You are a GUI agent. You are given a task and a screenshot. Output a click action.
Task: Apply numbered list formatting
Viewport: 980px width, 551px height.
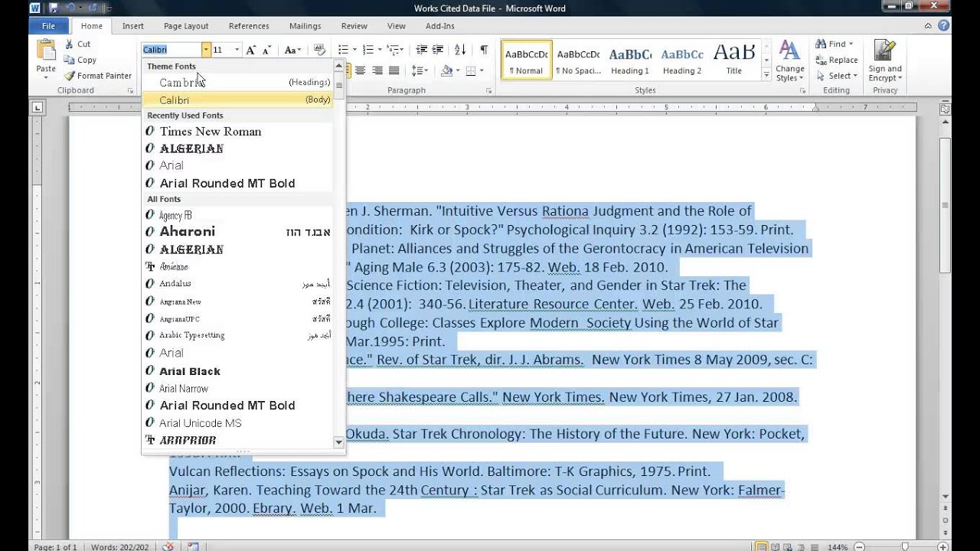368,50
